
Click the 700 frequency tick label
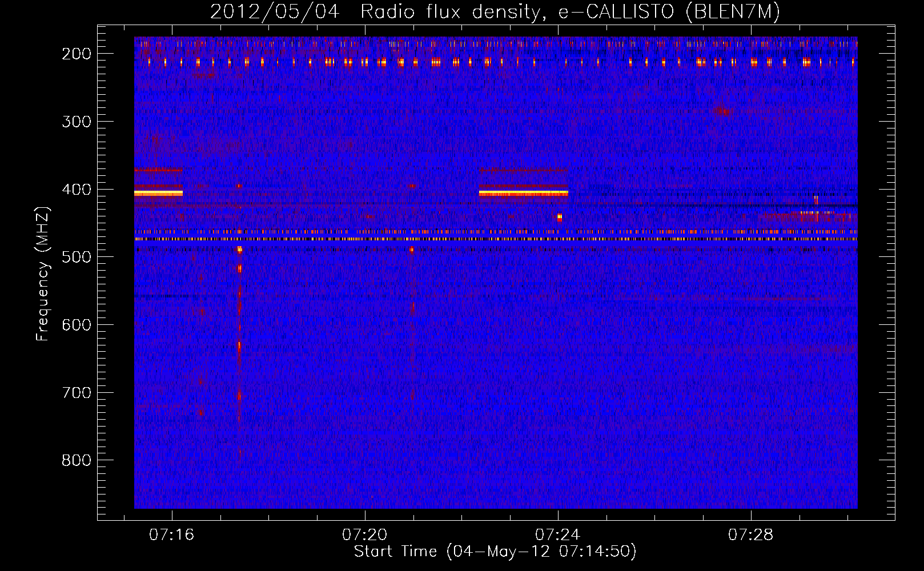77,393
